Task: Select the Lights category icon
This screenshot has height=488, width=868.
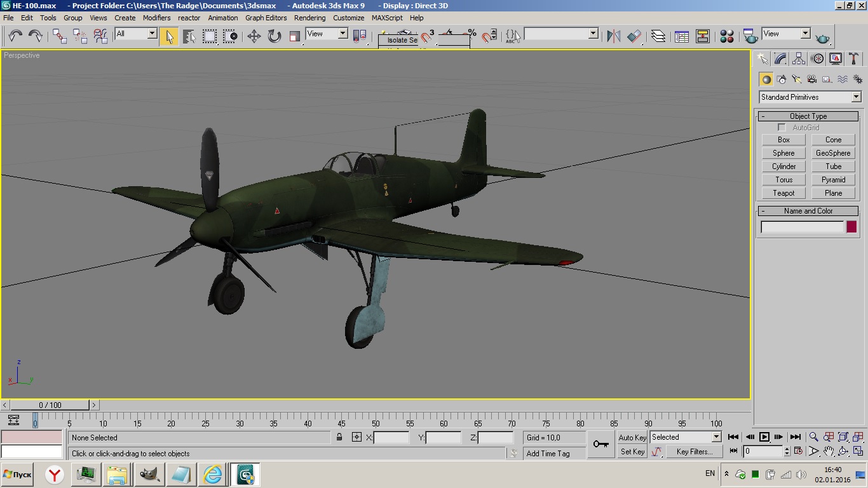Action: tap(797, 79)
